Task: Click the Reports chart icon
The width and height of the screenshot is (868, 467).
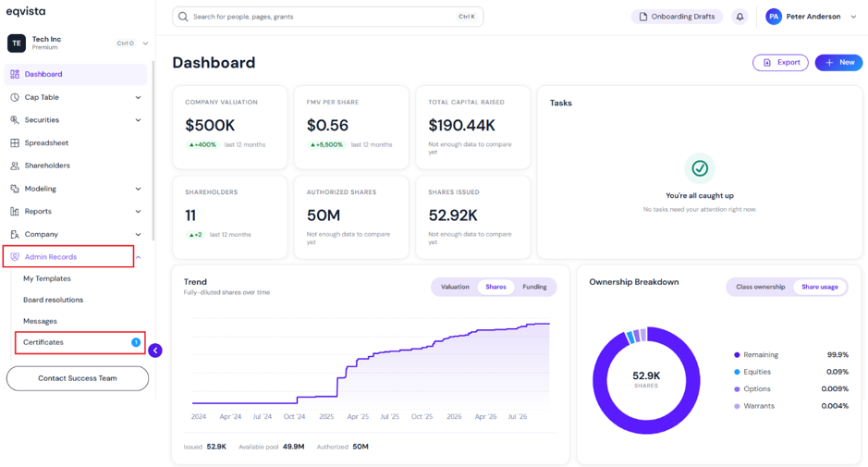Action: [x=15, y=211]
